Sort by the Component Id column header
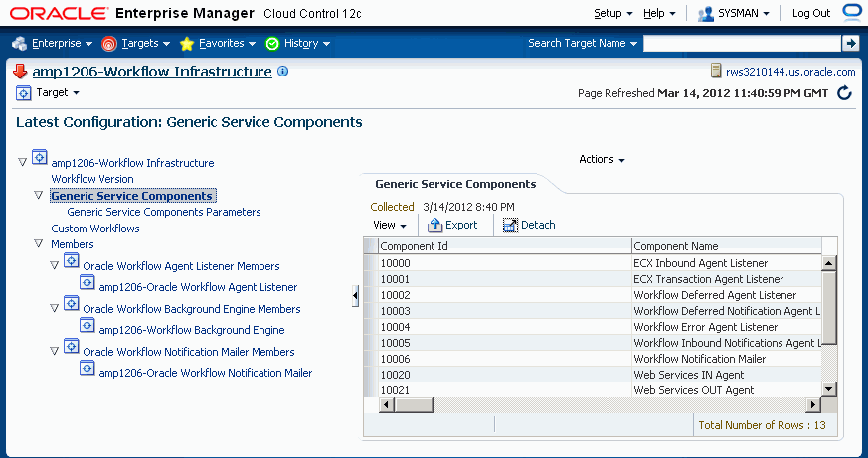 click(504, 246)
